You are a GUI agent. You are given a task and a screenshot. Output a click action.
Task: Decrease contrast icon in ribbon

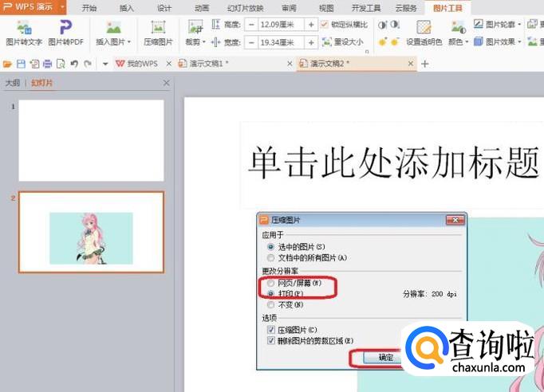[x=395, y=25]
